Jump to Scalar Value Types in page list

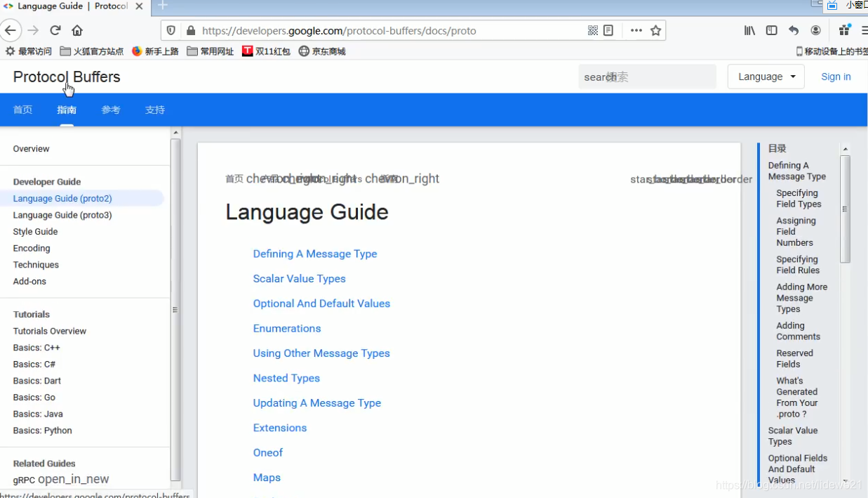(300, 279)
